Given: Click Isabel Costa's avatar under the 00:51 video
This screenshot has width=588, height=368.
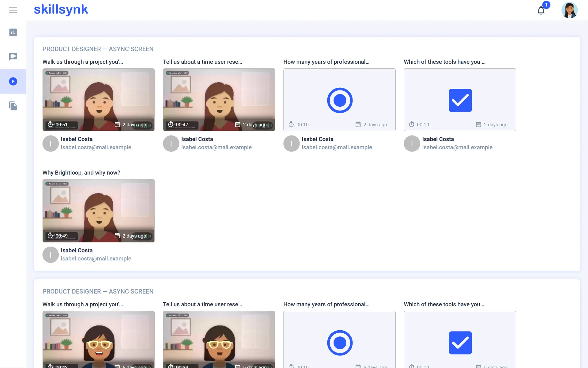Looking at the screenshot, I should 51,144.
